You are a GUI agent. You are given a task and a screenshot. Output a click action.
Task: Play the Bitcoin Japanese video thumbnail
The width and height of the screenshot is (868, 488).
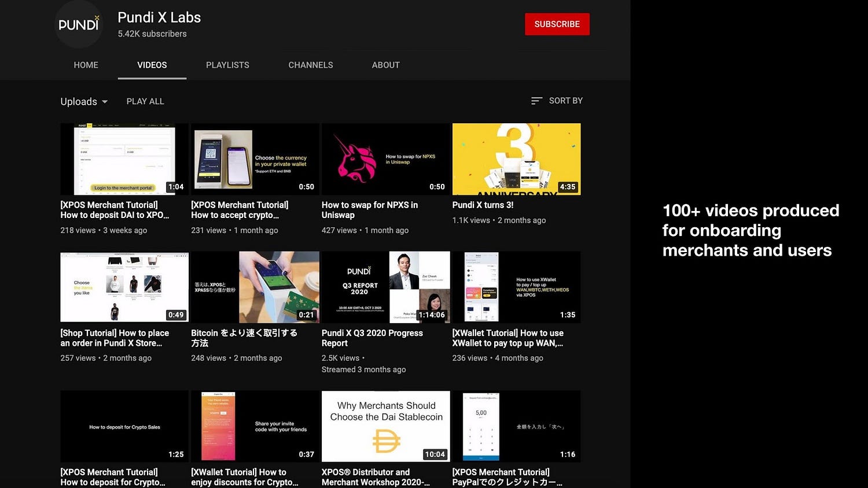255,287
